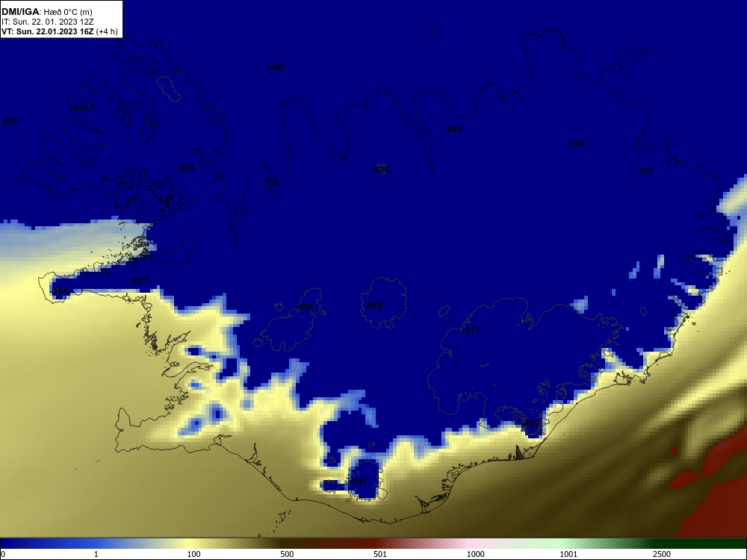Click the 'VT: Sun. 22.01.2023 16Z (+4 h)' line
The height and width of the screenshot is (560, 747).
(59, 31)
